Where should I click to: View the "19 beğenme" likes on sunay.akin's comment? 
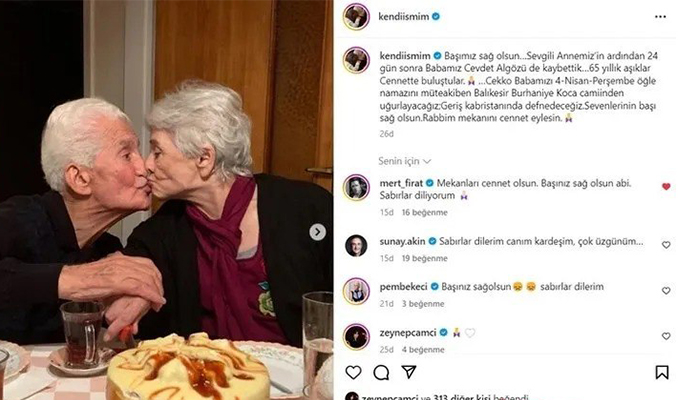pos(425,258)
